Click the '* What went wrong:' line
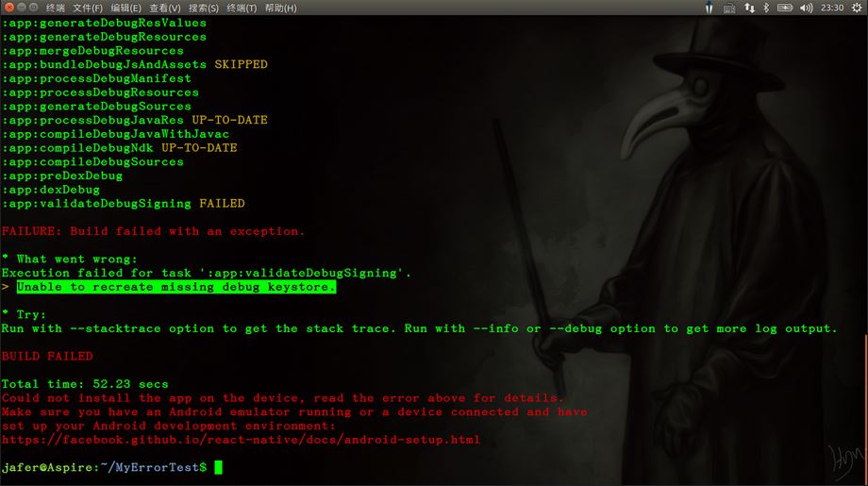Image resolution: width=868 pixels, height=486 pixels. (69, 260)
